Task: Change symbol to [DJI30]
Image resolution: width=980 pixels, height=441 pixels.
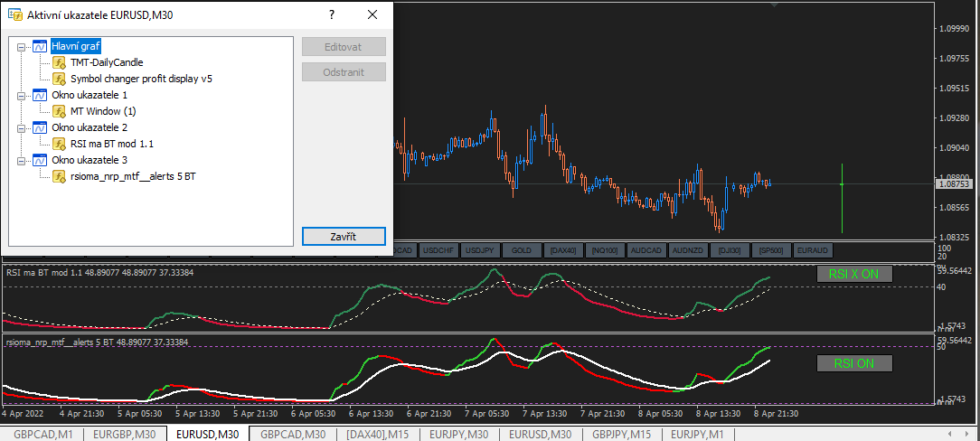Action: tap(730, 250)
